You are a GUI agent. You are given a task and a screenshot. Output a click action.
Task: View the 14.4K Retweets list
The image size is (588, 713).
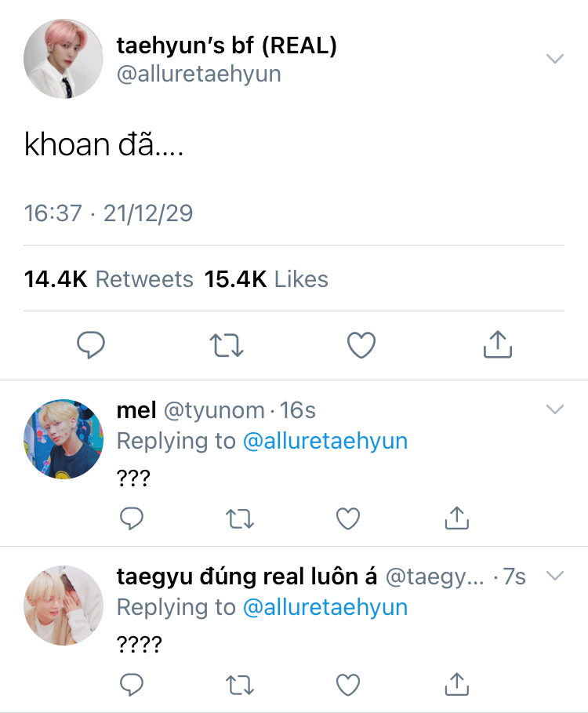108,279
